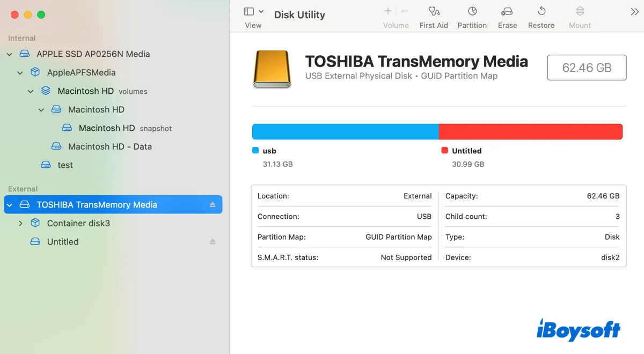
Task: Click the Location External value
Action: [x=418, y=196]
